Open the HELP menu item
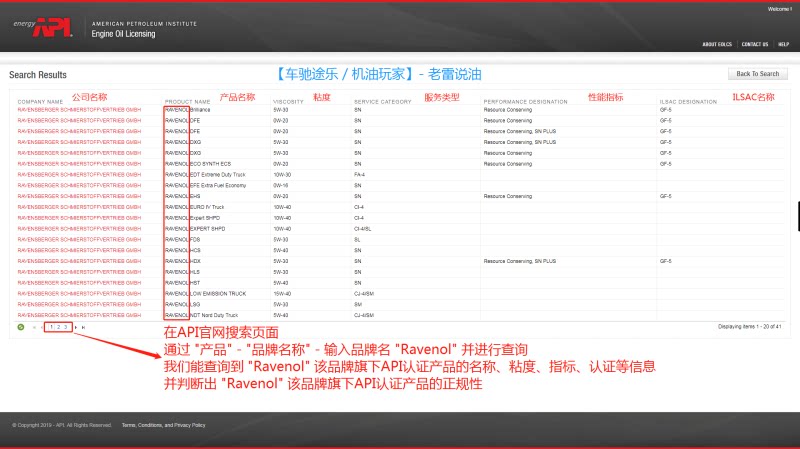 coord(784,44)
